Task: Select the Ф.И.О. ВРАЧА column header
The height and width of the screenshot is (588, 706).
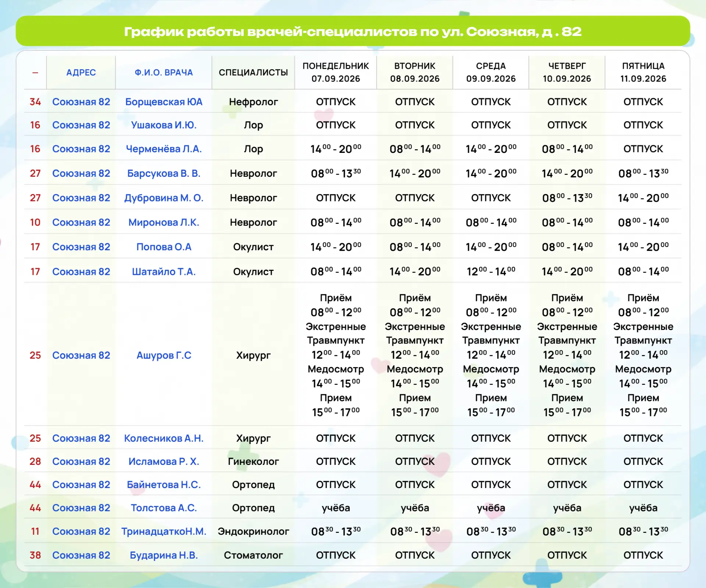Action: [164, 72]
